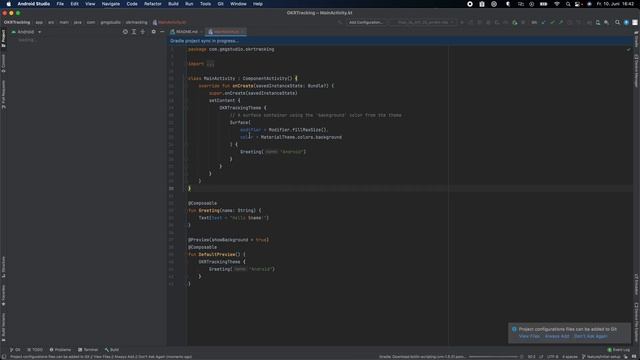The height and width of the screenshot is (360, 640).
Task: Click Git Push arrow icon
Action: (x=561, y=22)
